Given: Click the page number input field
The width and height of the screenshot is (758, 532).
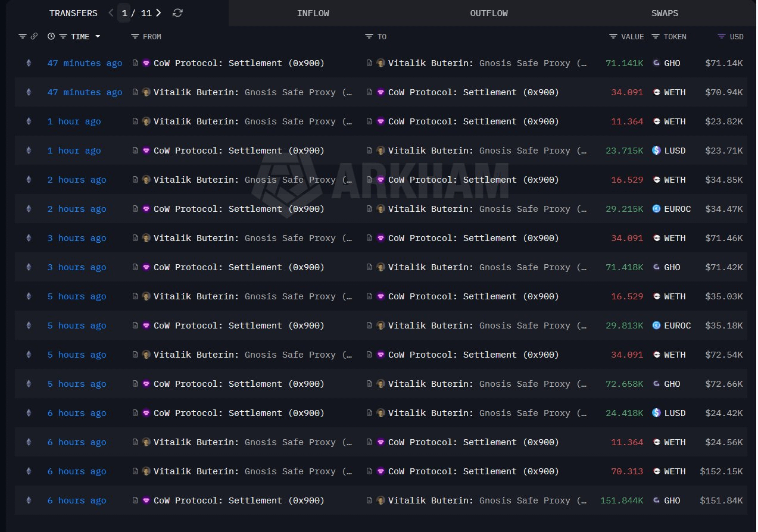Looking at the screenshot, I should coord(124,13).
